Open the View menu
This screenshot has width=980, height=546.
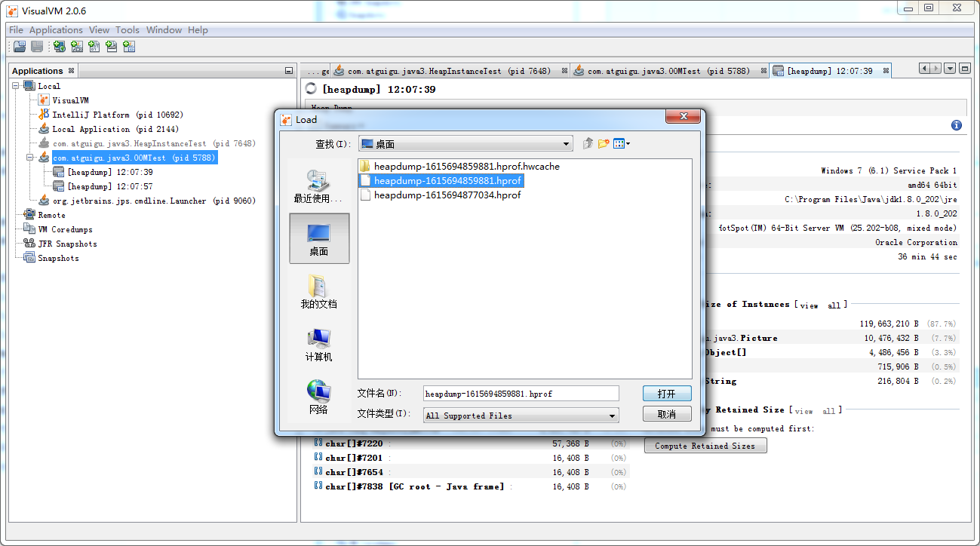[99, 30]
